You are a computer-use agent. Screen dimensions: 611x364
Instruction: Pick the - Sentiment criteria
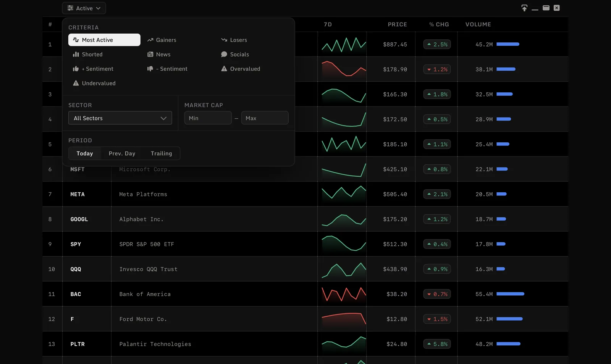coord(167,69)
